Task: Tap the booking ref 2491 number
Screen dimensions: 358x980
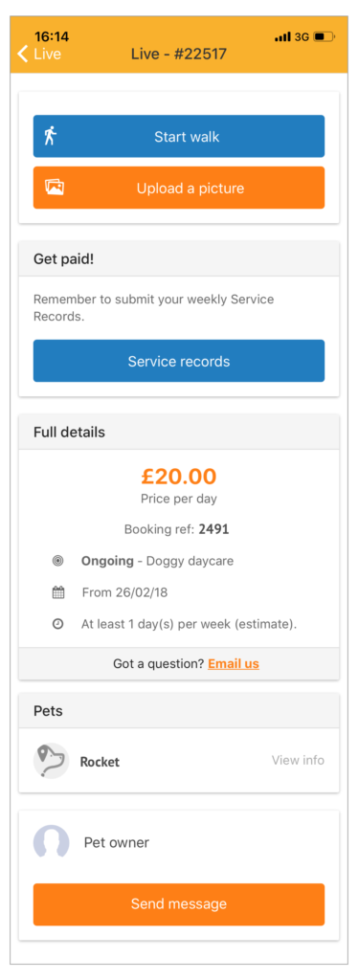Action: pos(213,529)
